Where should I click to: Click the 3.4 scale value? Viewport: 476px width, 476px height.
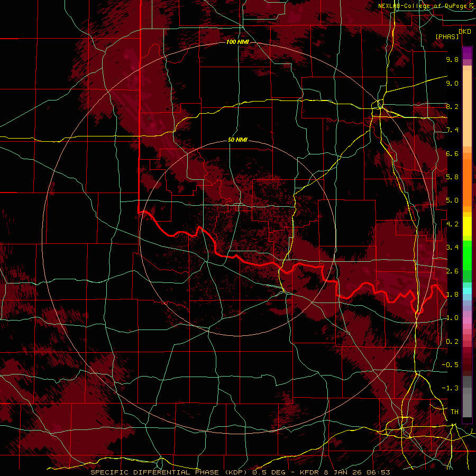coord(452,248)
